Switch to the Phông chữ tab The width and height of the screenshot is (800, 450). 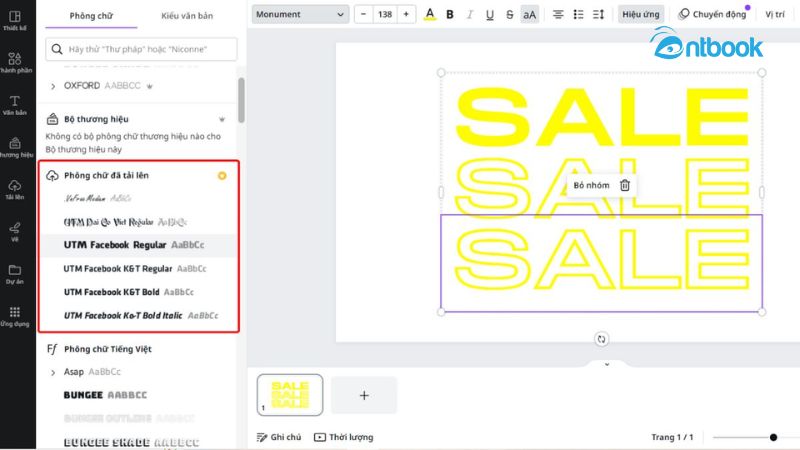(91, 16)
